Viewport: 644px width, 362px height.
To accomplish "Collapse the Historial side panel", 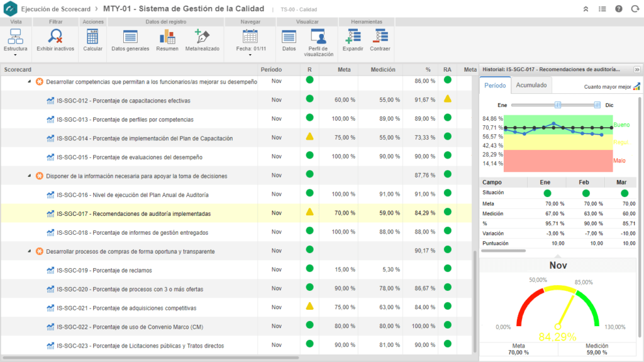I will click(636, 70).
